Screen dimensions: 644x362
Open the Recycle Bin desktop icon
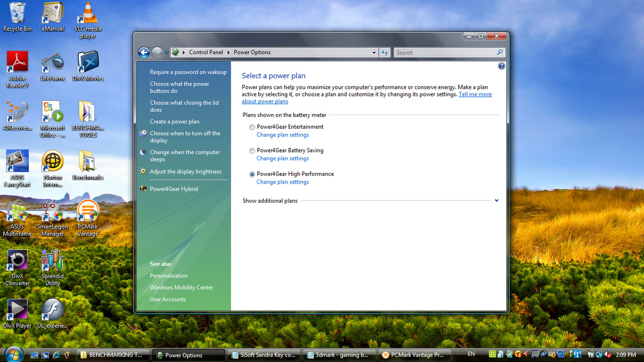[x=17, y=17]
